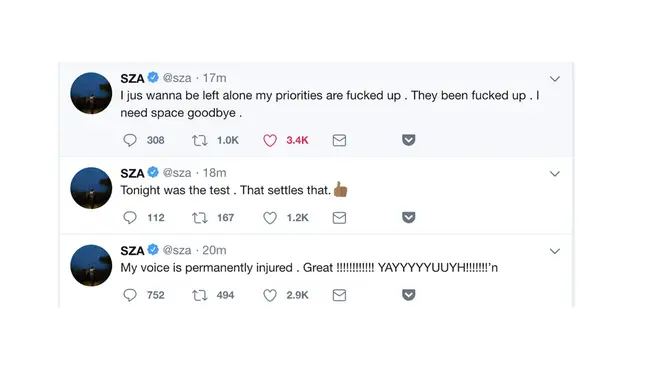Screen dimensions: 660x370
Task: Save the 17m tweet to Pocket
Action: [x=408, y=140]
